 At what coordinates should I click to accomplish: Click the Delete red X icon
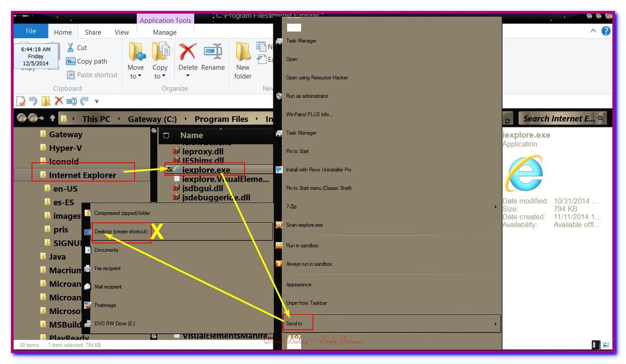(188, 51)
